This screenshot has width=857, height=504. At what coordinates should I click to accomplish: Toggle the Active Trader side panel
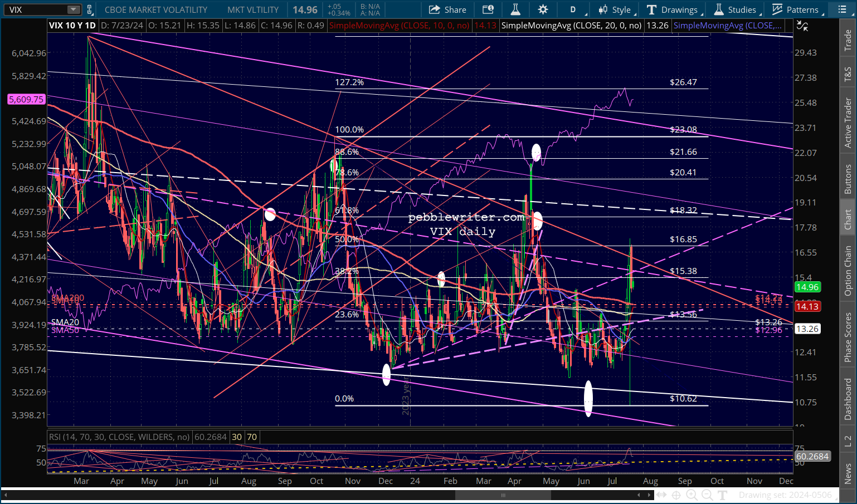click(x=848, y=123)
